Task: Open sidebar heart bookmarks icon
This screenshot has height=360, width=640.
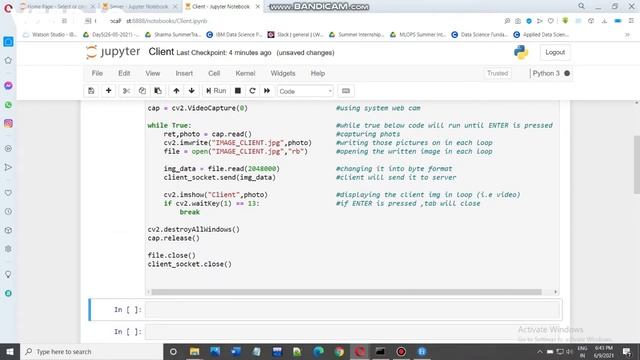Action: click(x=8, y=193)
